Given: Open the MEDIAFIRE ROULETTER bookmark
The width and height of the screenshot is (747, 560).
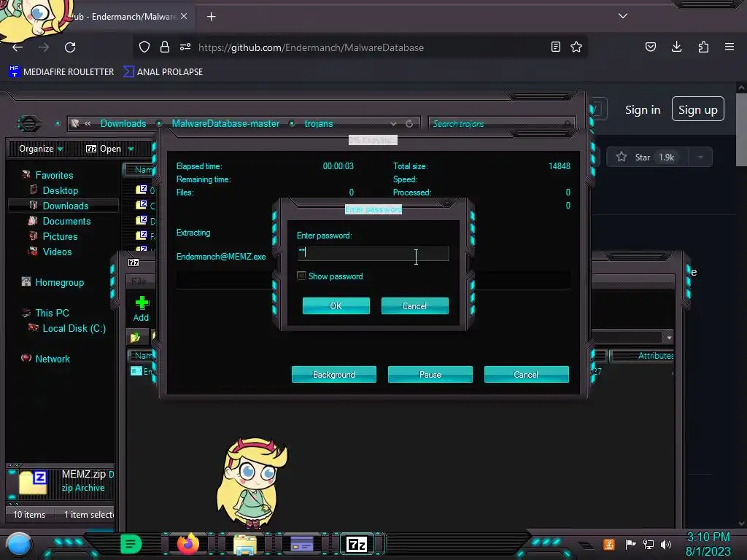Looking at the screenshot, I should click(x=62, y=72).
